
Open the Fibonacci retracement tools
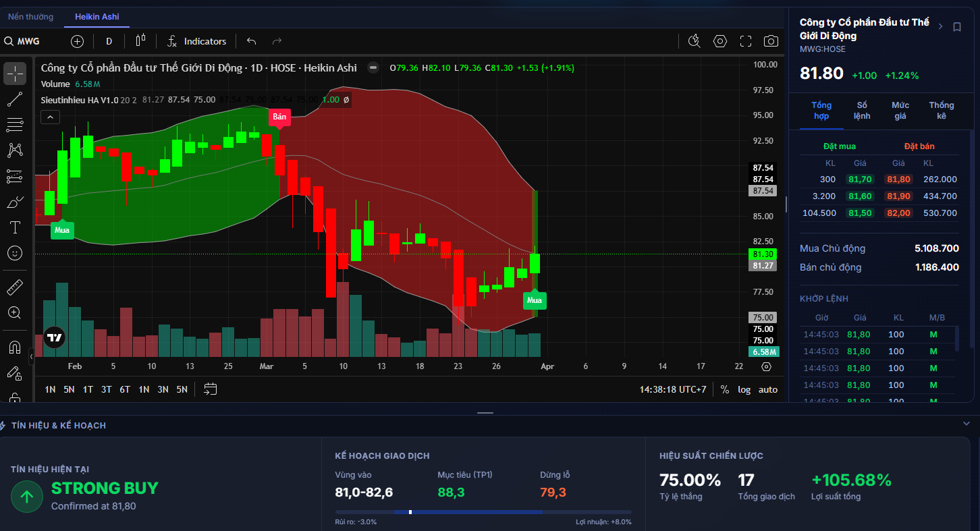pyautogui.click(x=15, y=125)
